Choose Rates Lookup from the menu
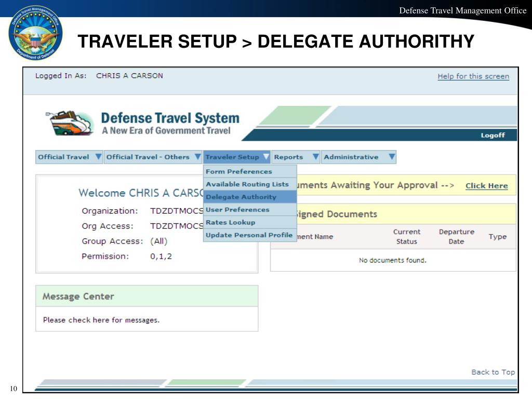 point(250,222)
